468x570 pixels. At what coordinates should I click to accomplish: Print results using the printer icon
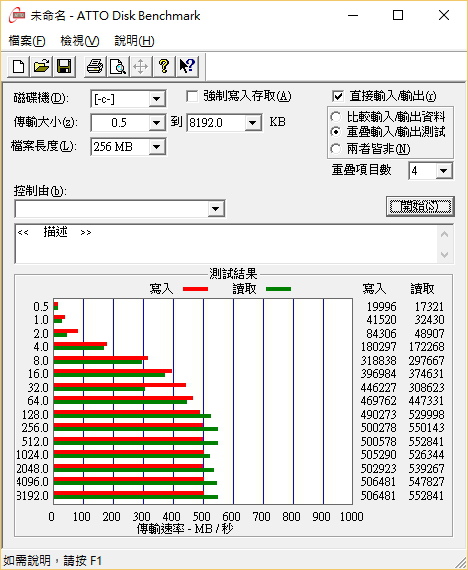pos(95,67)
